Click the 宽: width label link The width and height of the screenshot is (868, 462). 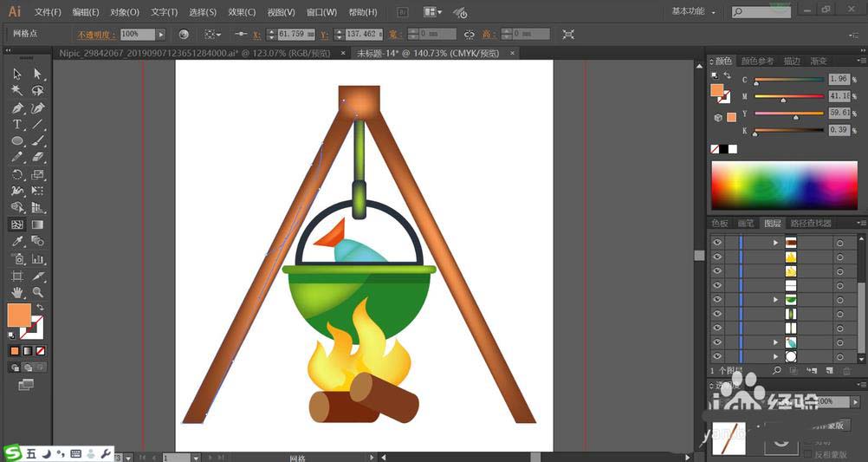coord(395,35)
